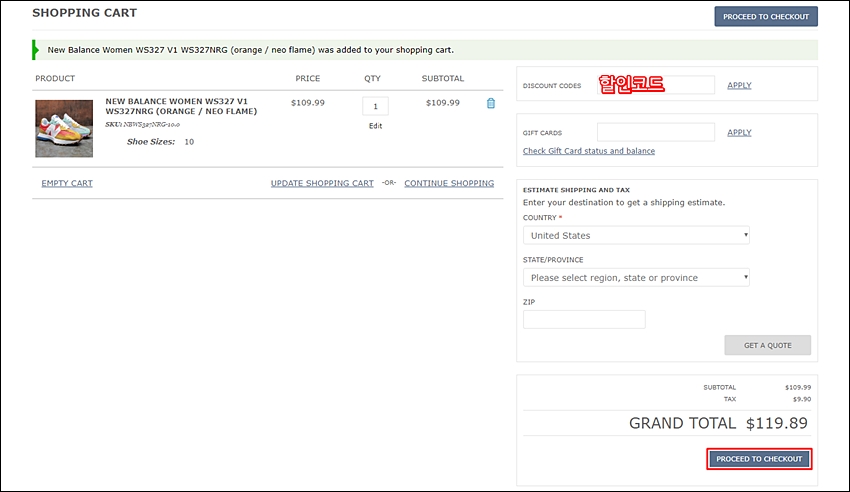850x492 pixels.
Task: Click the item price $109.99 in PRICE column
Action: [307, 103]
